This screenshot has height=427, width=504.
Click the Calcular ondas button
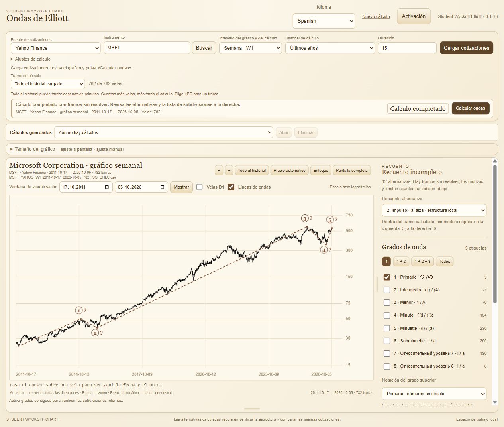click(x=471, y=108)
